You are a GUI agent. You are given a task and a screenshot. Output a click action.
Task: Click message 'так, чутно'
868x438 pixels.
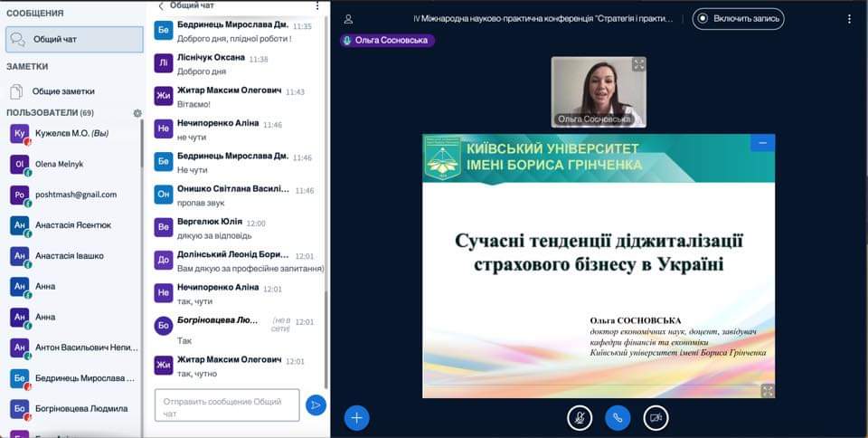click(197, 374)
